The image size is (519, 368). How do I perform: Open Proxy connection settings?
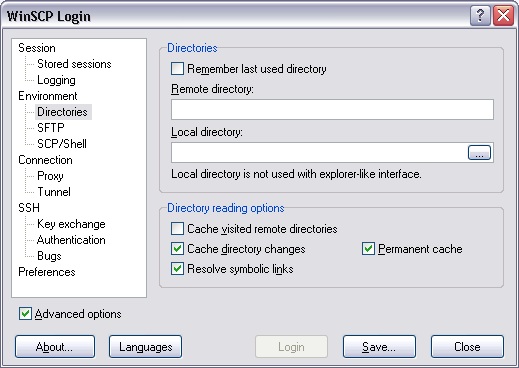point(50,176)
